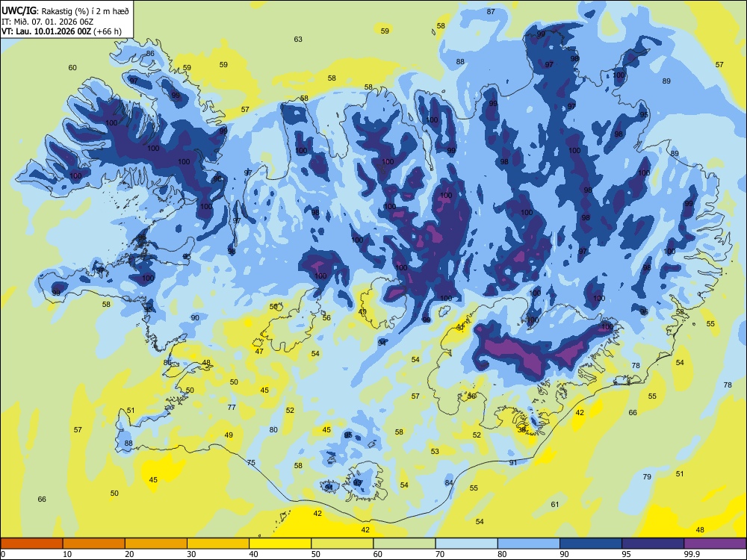Click the legend label '20'
Screen dimensions: 747x560
tap(129, 554)
